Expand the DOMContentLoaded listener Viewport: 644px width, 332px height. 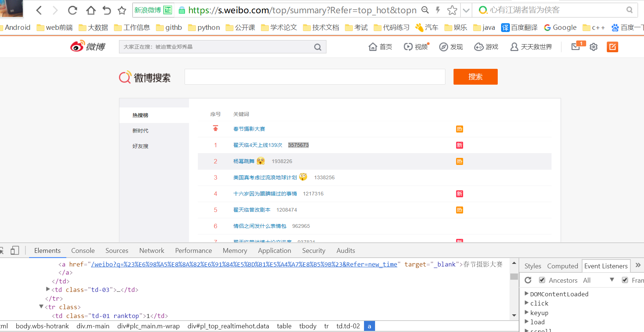pyautogui.click(x=526, y=294)
